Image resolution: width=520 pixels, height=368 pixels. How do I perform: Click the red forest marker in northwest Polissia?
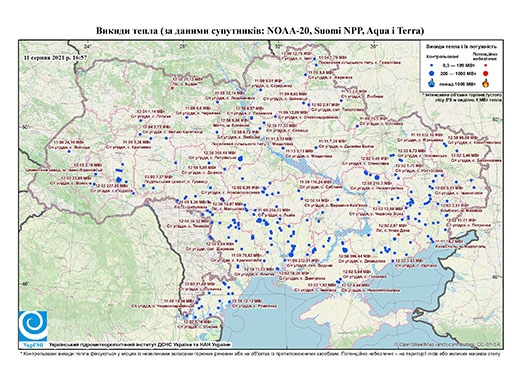coord(172,88)
